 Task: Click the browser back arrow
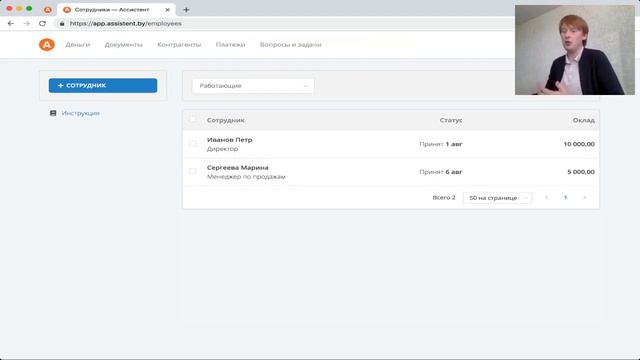[x=11, y=24]
